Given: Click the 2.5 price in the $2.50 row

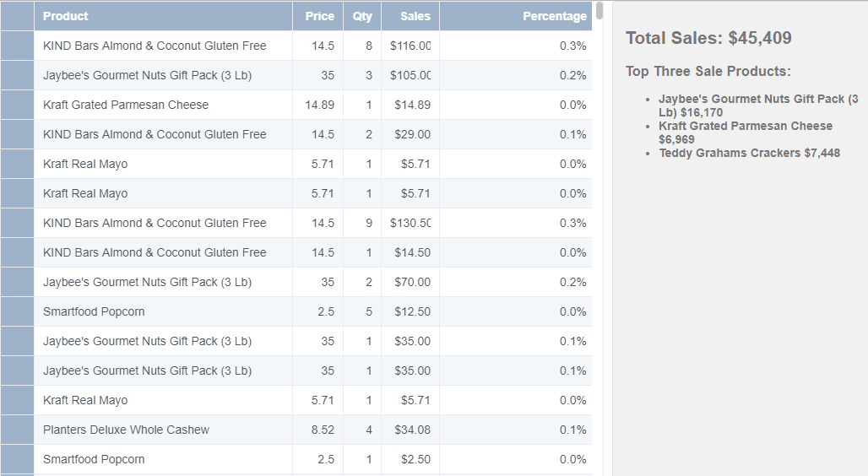Looking at the screenshot, I should [317, 459].
